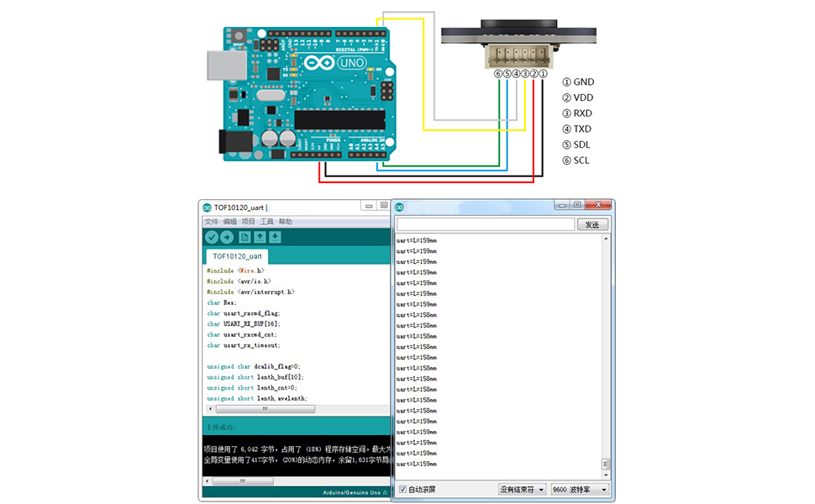Screen dimensions: 815x504
Task: Create a new sketch with New icon
Action: point(245,238)
